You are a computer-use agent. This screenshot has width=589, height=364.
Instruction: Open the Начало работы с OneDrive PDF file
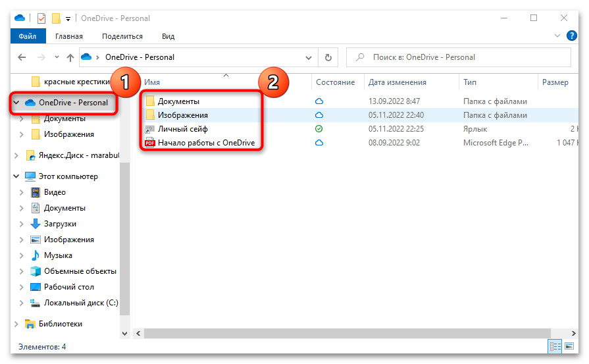click(205, 143)
